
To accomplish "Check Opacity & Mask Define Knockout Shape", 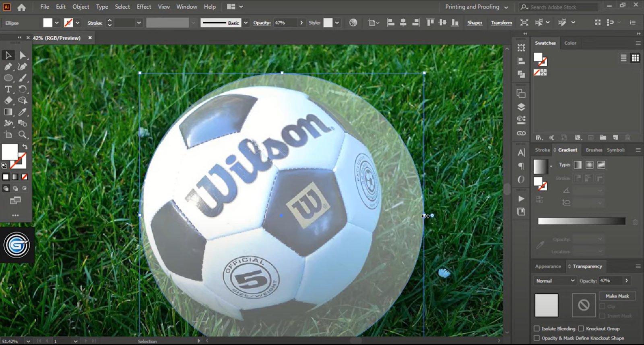I will (x=537, y=338).
